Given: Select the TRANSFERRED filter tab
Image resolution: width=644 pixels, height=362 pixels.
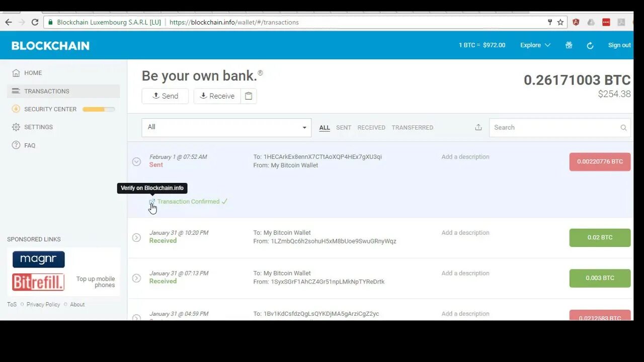Looking at the screenshot, I should 413,128.
